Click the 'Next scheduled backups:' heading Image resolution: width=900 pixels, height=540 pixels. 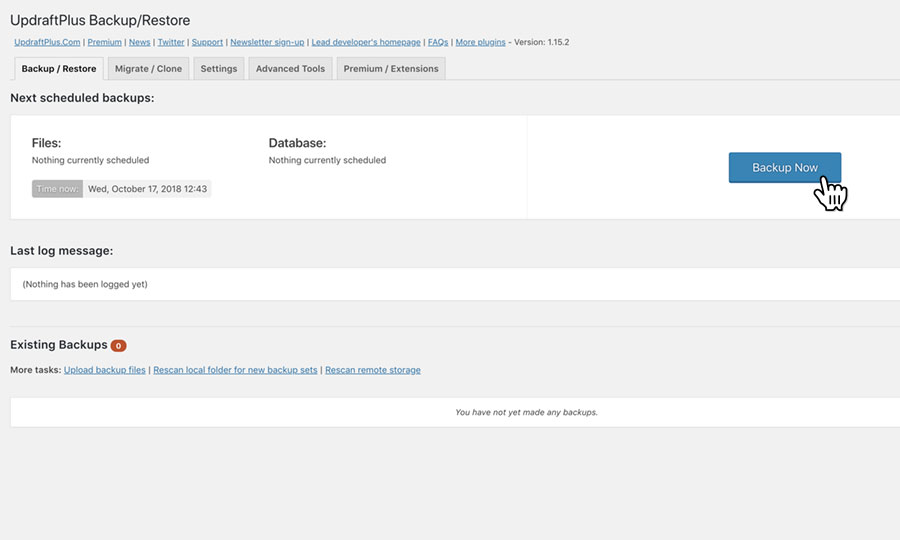coord(82,98)
